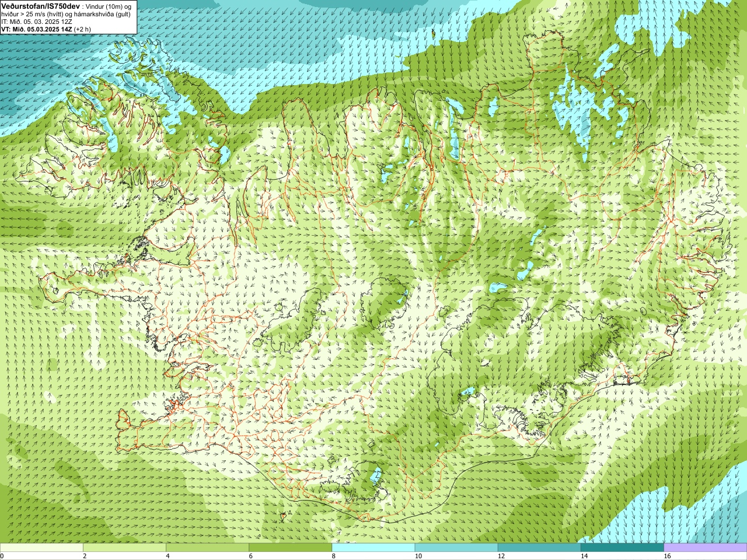
Task: Click the "IT: Mið. 05. 03. 2025 12Z" line
Action: (x=37, y=21)
